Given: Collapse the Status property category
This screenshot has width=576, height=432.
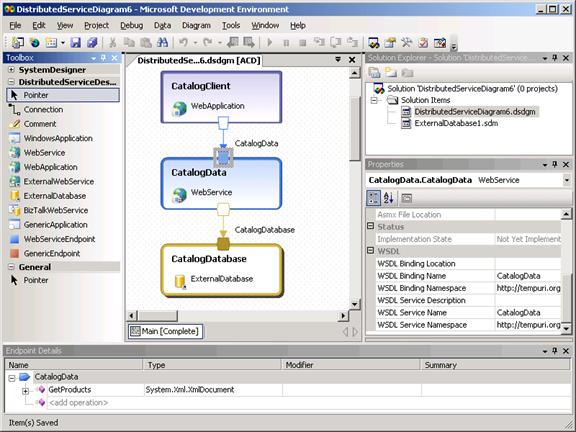Looking at the screenshot, I should click(x=371, y=226).
